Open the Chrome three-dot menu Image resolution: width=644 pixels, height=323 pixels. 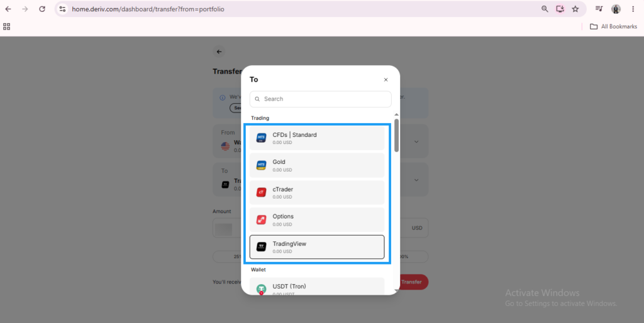click(633, 9)
